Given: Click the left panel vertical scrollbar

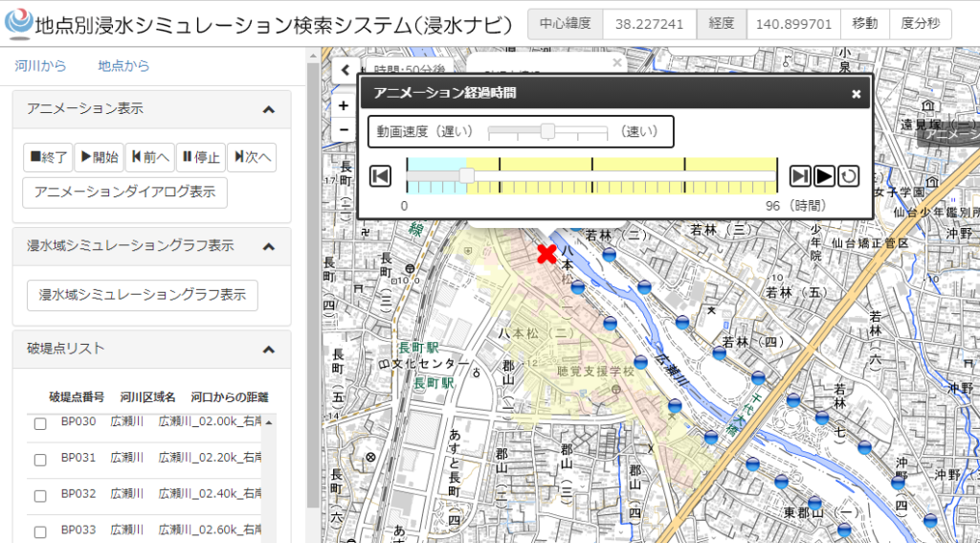Looking at the screenshot, I should pos(311,287).
